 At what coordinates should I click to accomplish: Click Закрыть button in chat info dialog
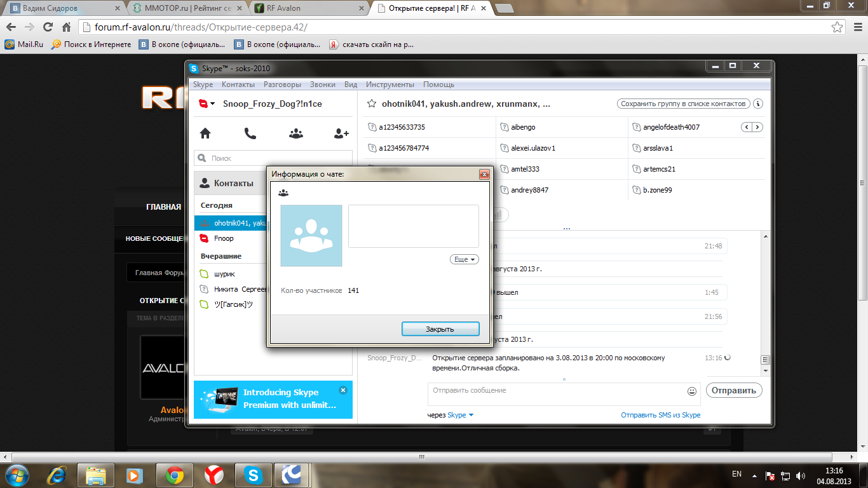(440, 329)
